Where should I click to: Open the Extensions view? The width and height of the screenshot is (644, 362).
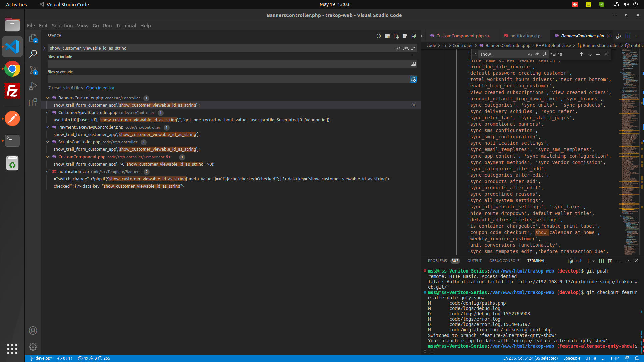tap(33, 102)
